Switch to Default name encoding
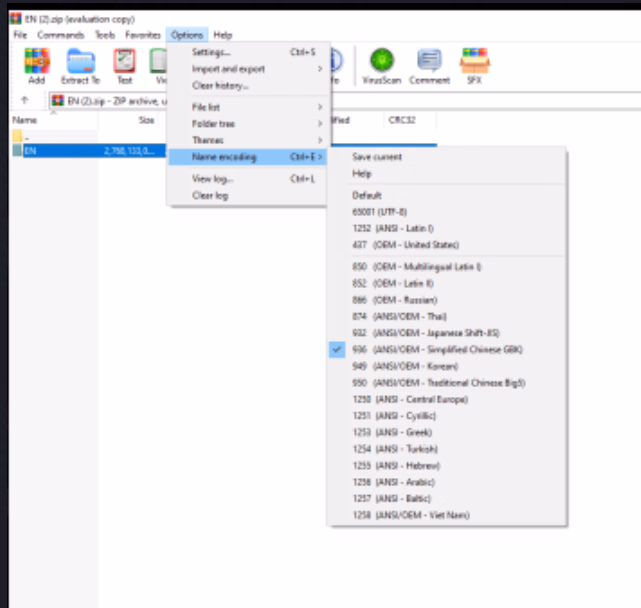The image size is (641, 608). [367, 195]
